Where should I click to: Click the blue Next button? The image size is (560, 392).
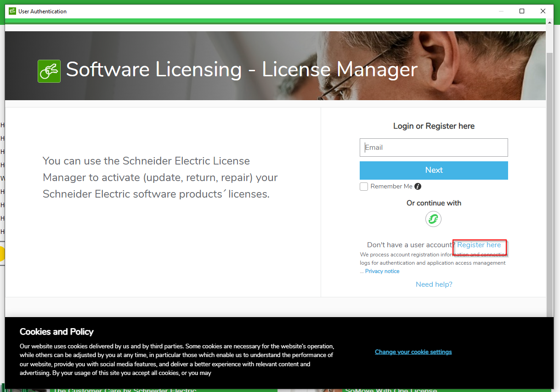coord(434,170)
